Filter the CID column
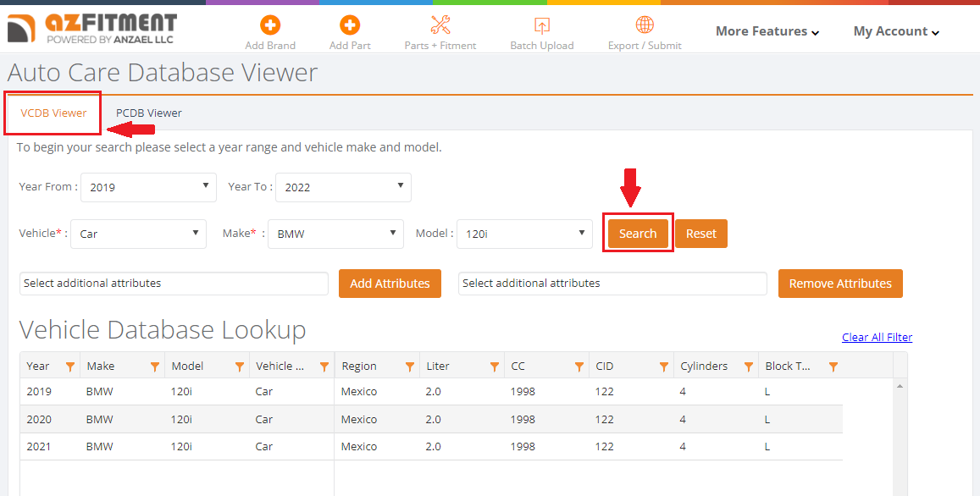 [664, 366]
